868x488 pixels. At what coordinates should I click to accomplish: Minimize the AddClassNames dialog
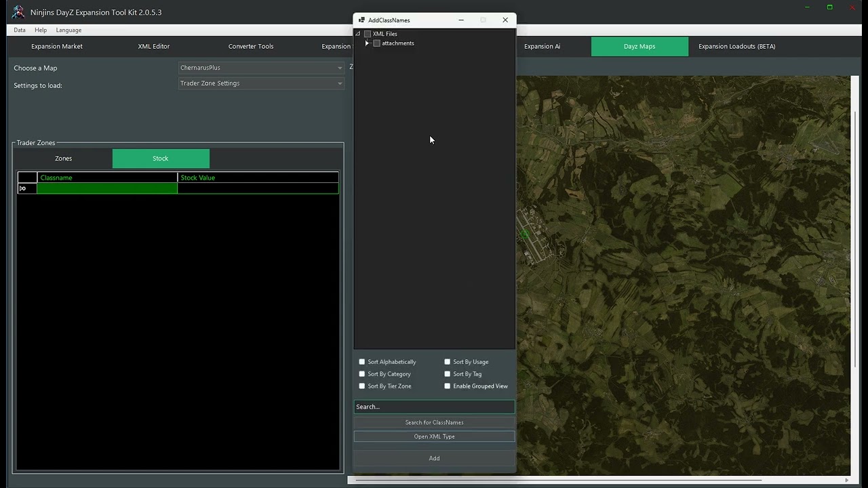coord(461,20)
